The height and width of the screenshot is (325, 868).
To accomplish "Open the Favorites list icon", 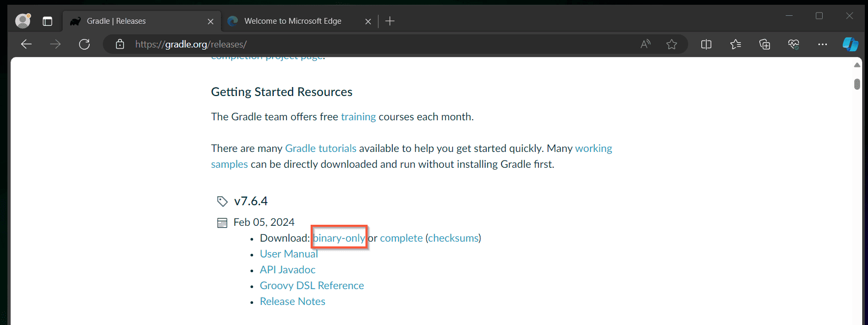I will tap(736, 44).
